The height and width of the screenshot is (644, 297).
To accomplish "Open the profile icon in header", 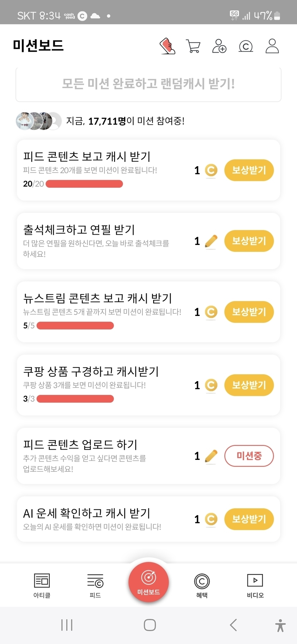I will [272, 46].
